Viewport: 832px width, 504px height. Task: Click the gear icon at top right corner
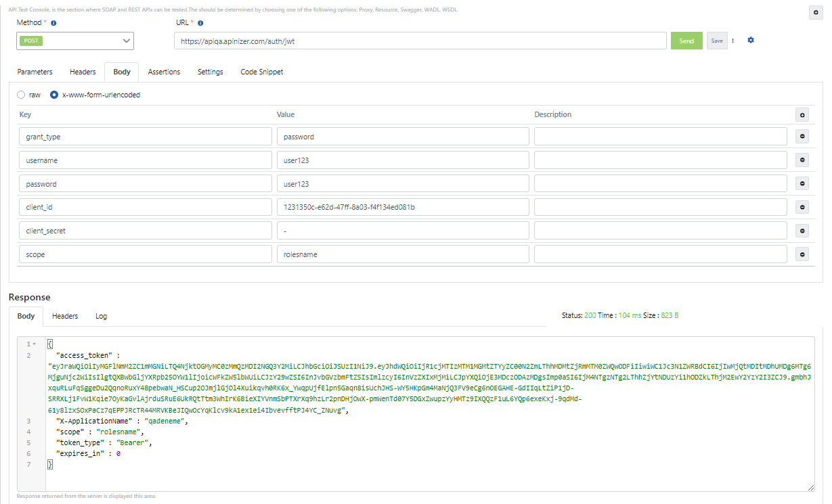815,12
